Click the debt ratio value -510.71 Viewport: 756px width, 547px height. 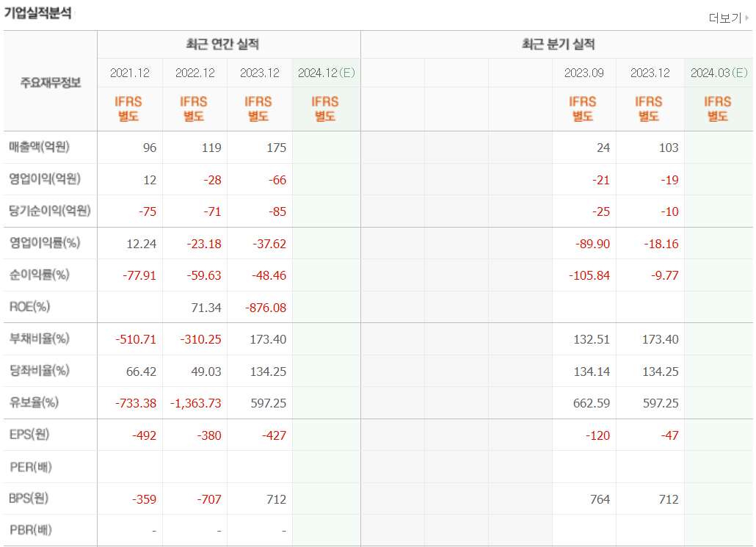coord(136,340)
